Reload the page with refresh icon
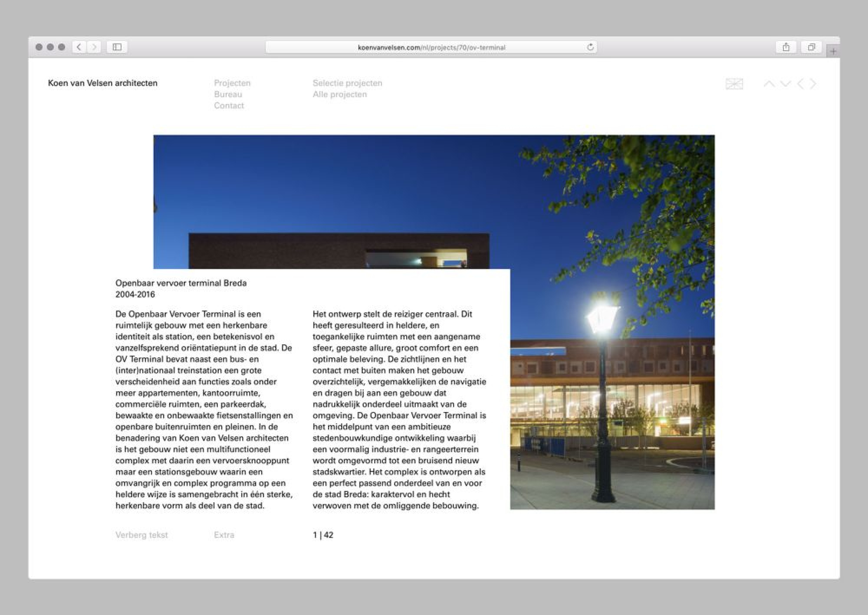This screenshot has width=868, height=615. click(x=590, y=47)
